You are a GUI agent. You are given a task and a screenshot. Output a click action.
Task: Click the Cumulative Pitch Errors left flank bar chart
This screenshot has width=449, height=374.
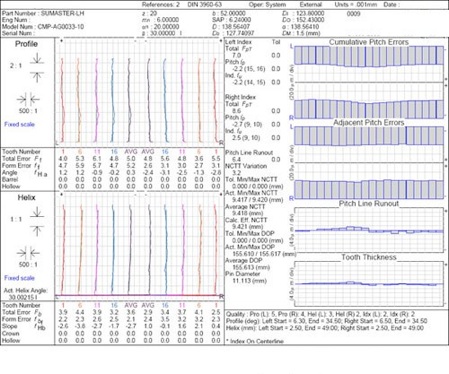(x=369, y=57)
